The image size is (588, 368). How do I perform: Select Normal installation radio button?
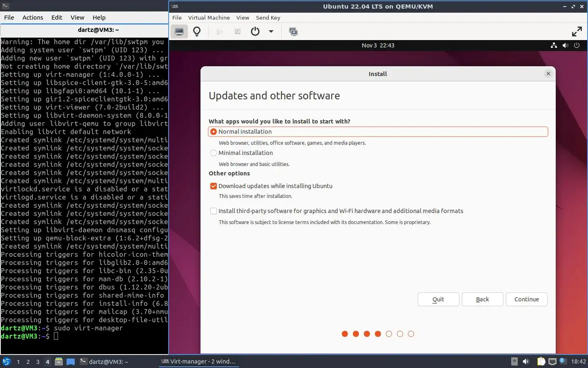click(213, 132)
